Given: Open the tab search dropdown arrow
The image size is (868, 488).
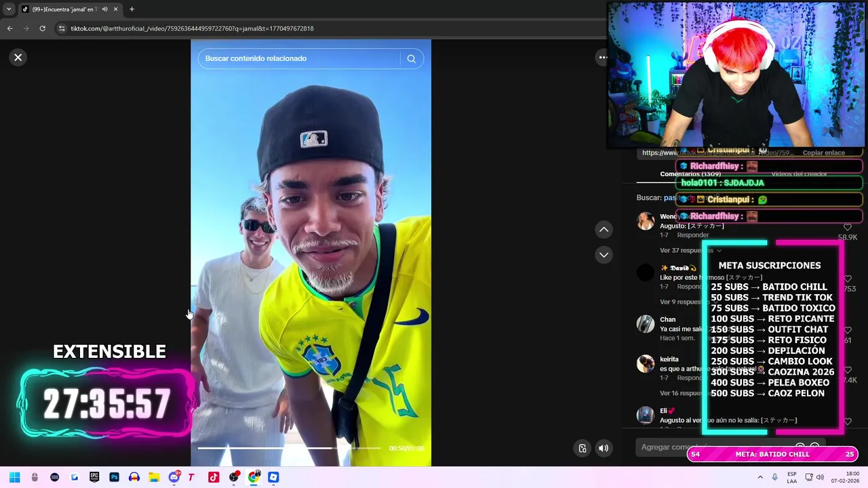Looking at the screenshot, I should pyautogui.click(x=8, y=9).
